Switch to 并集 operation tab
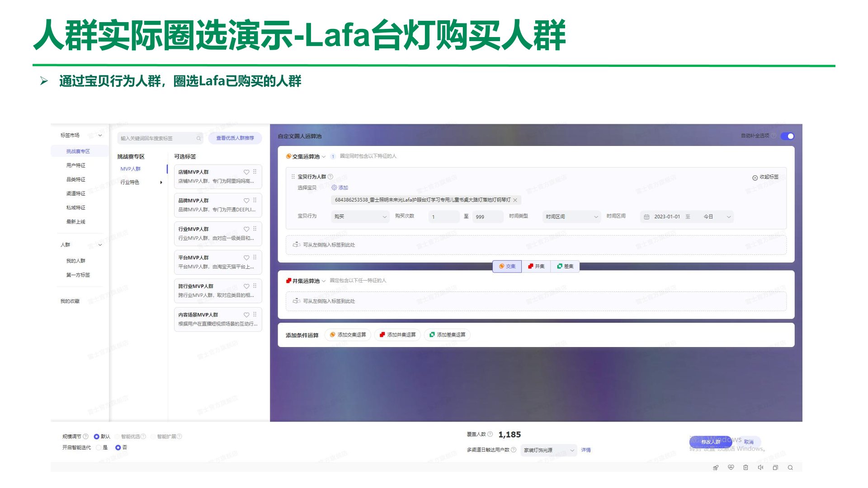 pos(536,267)
